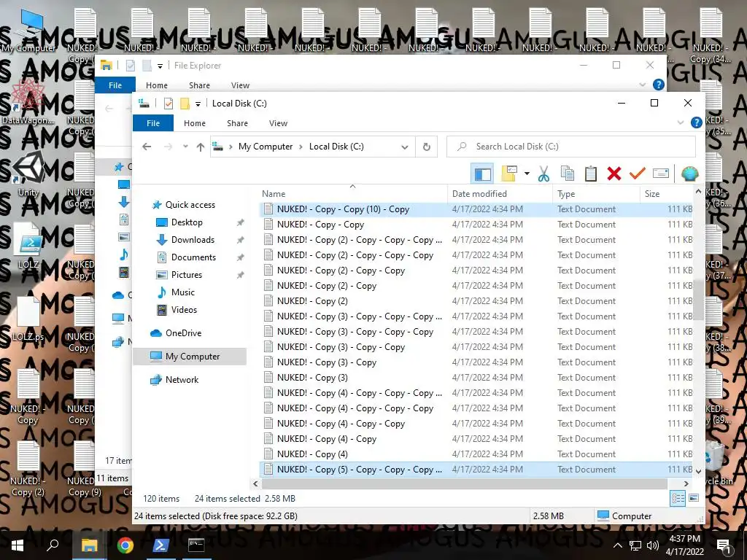Click My Computer breadcrumb in address bar
Viewport: 747px width, 560px height.
(266, 147)
